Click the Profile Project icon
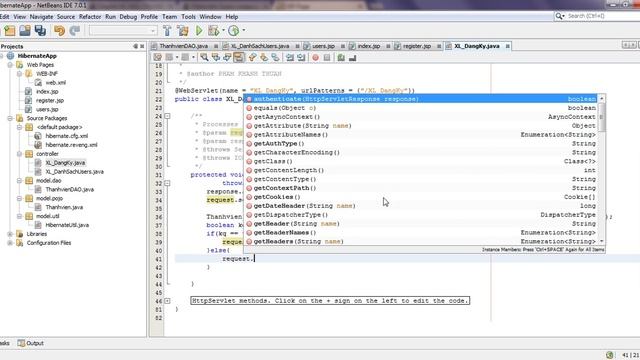 point(233,31)
